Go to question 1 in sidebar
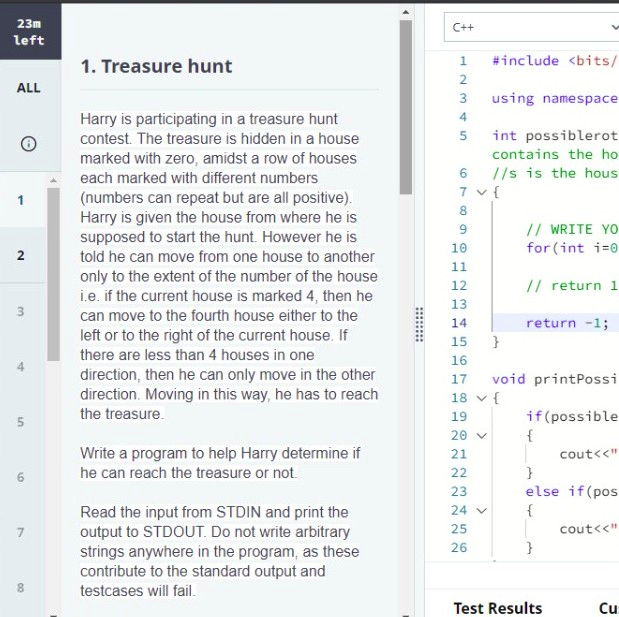 click(x=21, y=200)
